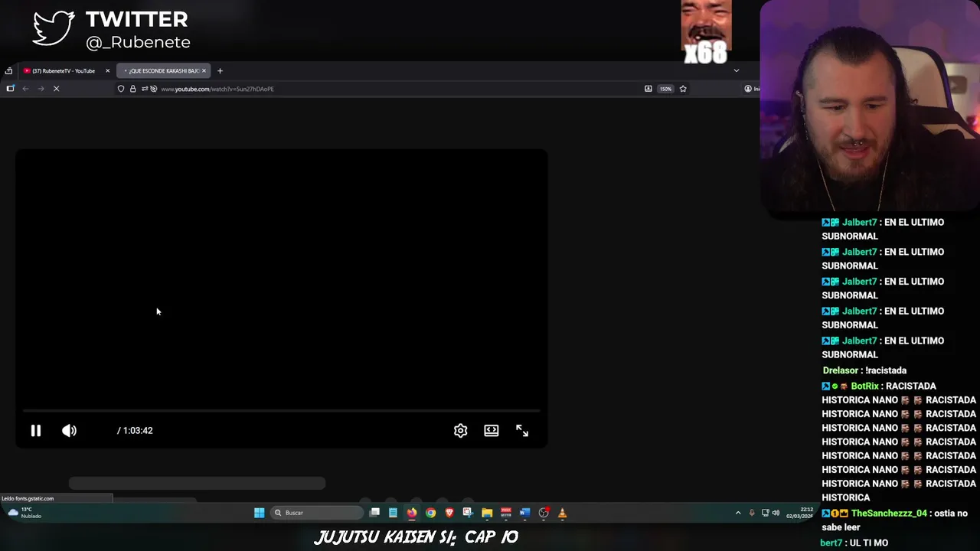This screenshot has height=551, width=980.
Task: Switch to the RubeneteTV YouTube tab
Action: click(x=64, y=70)
